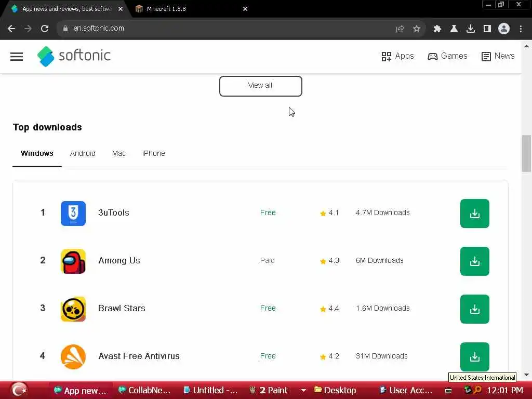Image resolution: width=532 pixels, height=399 pixels.
Task: Click the scrollbar up arrow
Action: (x=526, y=46)
